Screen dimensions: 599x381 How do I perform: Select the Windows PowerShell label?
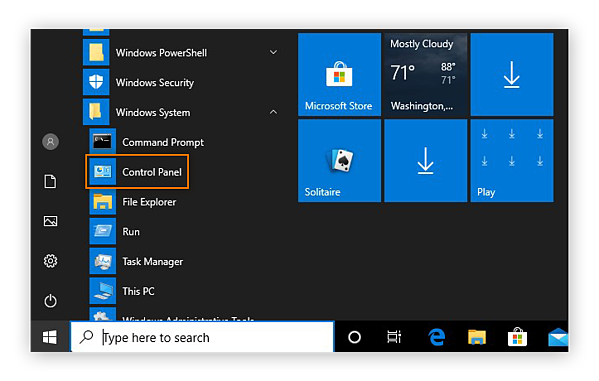[161, 53]
